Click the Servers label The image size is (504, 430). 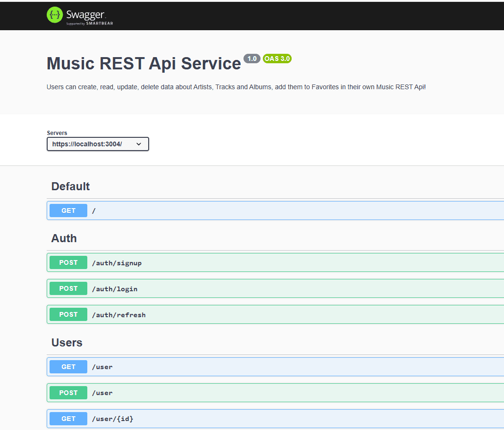coord(57,133)
